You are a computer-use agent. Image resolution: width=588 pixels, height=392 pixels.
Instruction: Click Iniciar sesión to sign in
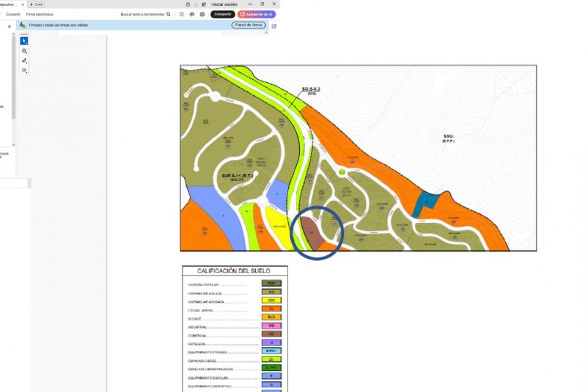coord(224,4)
